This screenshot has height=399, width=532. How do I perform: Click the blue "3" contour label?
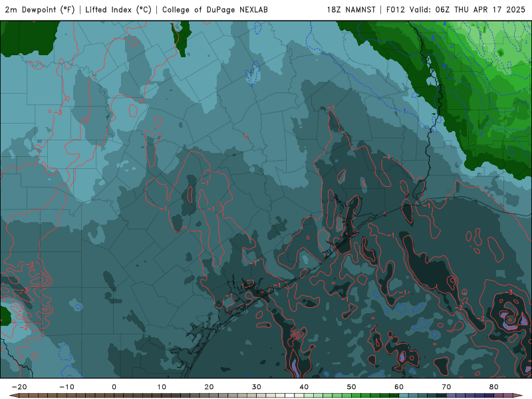[433, 38]
